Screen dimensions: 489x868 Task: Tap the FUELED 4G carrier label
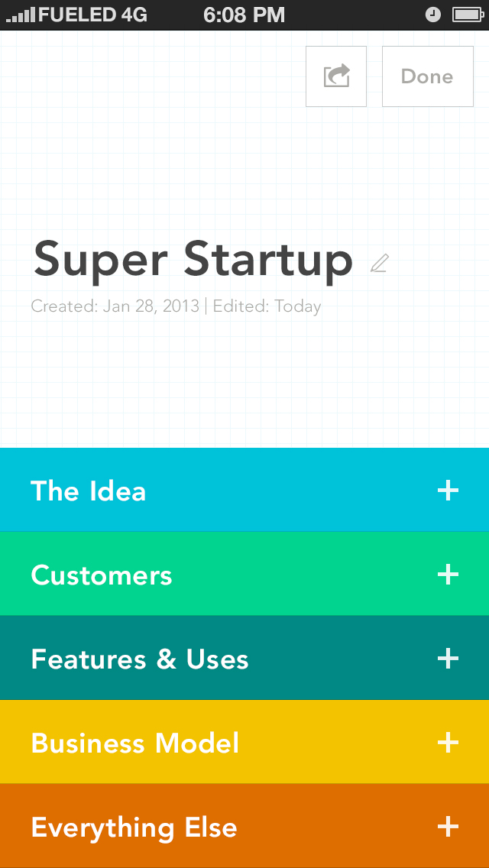pyautogui.click(x=93, y=15)
